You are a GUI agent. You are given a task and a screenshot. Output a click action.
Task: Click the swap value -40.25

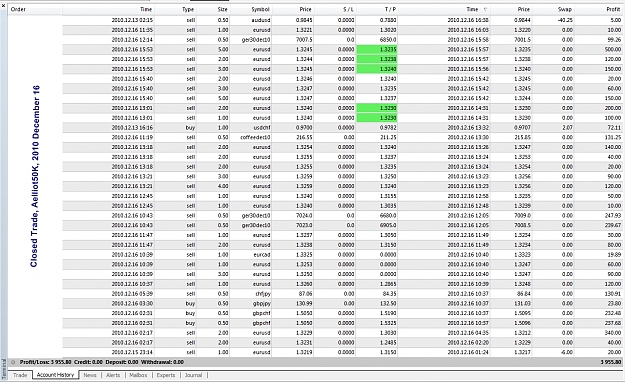click(x=565, y=20)
